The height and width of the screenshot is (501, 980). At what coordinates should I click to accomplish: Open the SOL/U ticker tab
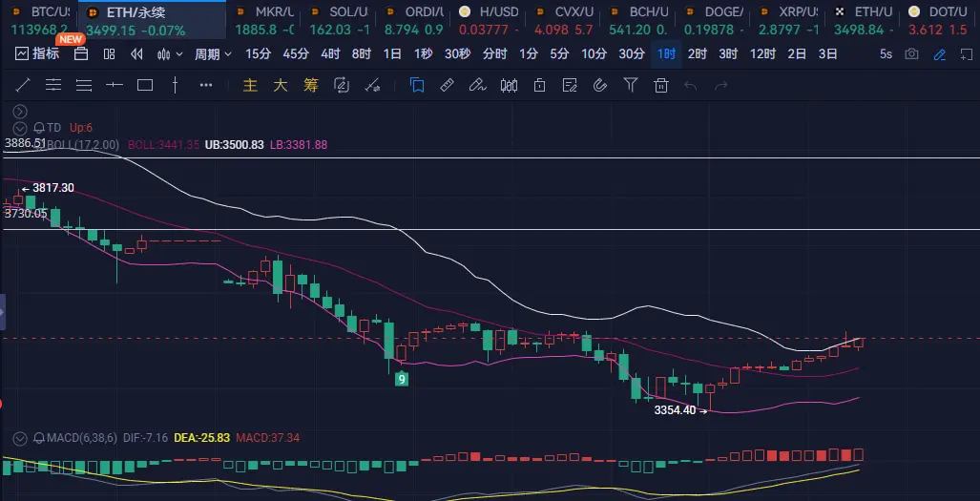(x=339, y=20)
